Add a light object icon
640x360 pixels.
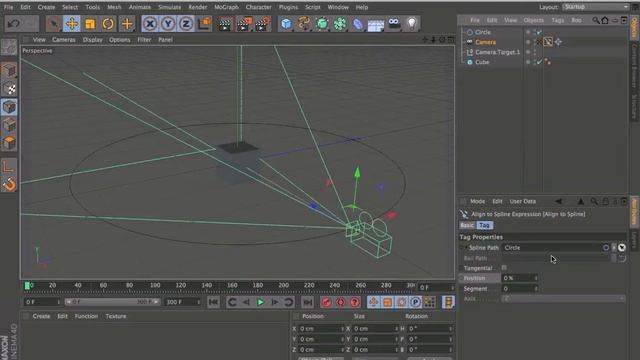tap(412, 24)
